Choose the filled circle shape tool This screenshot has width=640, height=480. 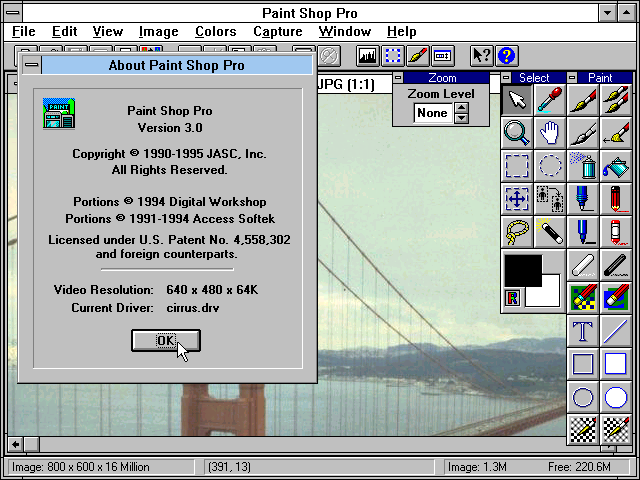(616, 397)
